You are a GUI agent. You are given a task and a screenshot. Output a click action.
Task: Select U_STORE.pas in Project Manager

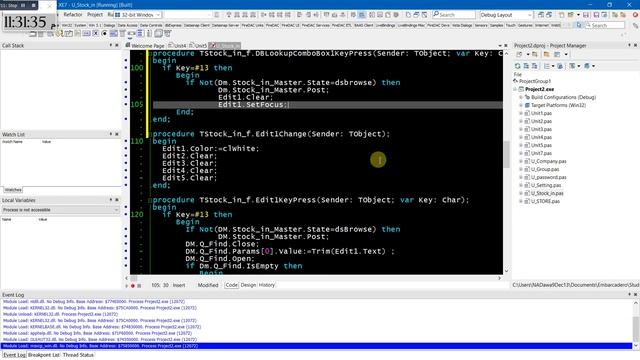click(545, 201)
